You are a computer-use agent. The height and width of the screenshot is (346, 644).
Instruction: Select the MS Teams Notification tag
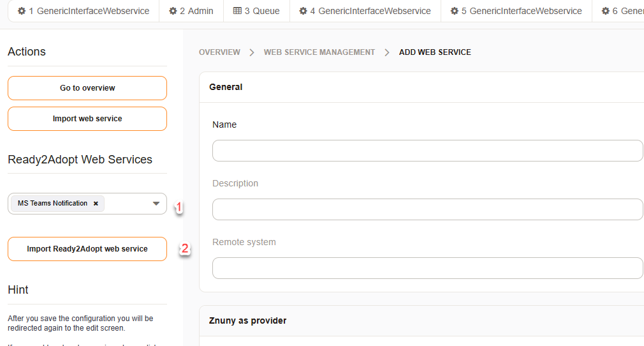pyautogui.click(x=52, y=204)
